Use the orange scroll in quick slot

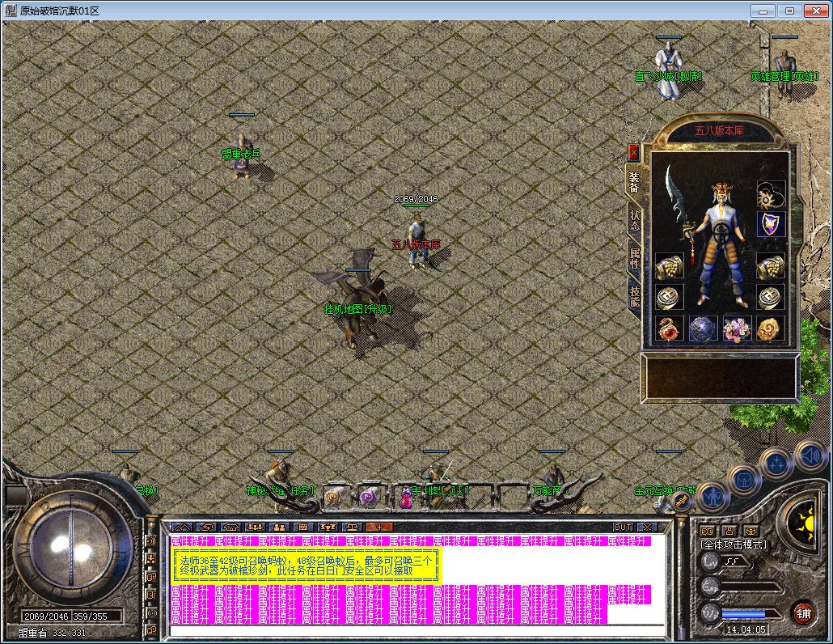coord(335,498)
